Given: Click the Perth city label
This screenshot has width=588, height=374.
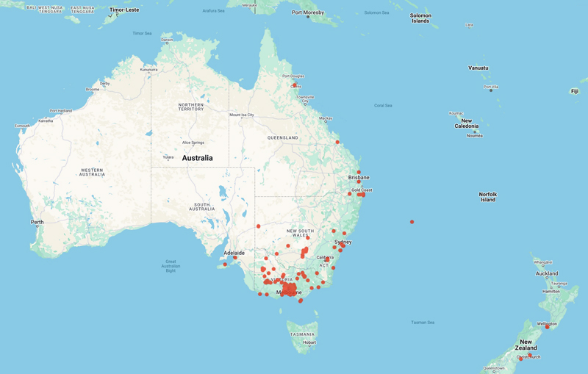Looking at the screenshot, I should [37, 222].
